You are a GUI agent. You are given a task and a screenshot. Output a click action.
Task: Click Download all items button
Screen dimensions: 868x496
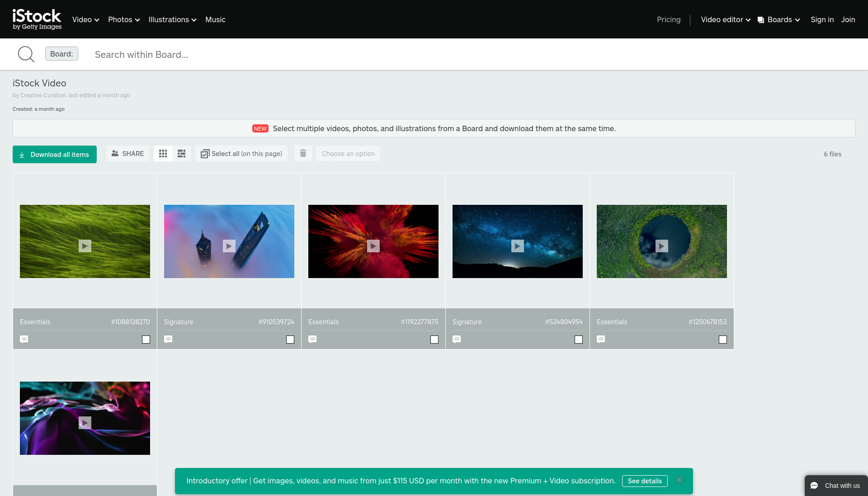click(55, 154)
